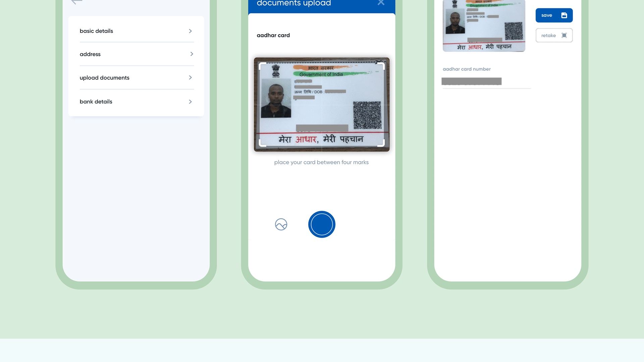
Task: Click the floppy disk save icon
Action: [564, 15]
